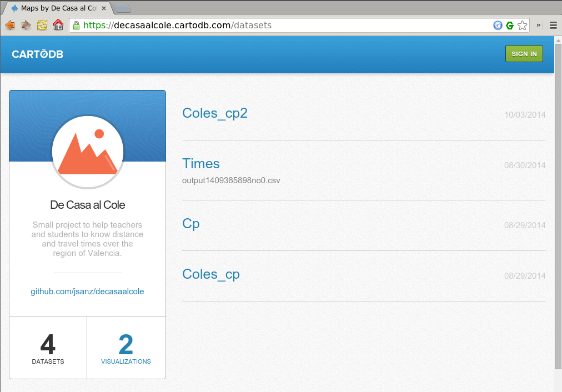Open a new browser tab

pos(122,8)
